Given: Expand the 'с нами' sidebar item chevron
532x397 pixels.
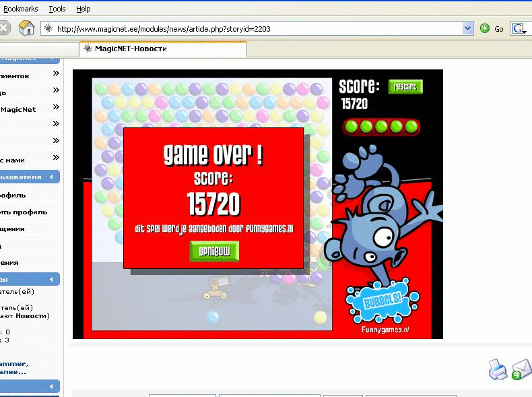Looking at the screenshot, I should (x=56, y=158).
